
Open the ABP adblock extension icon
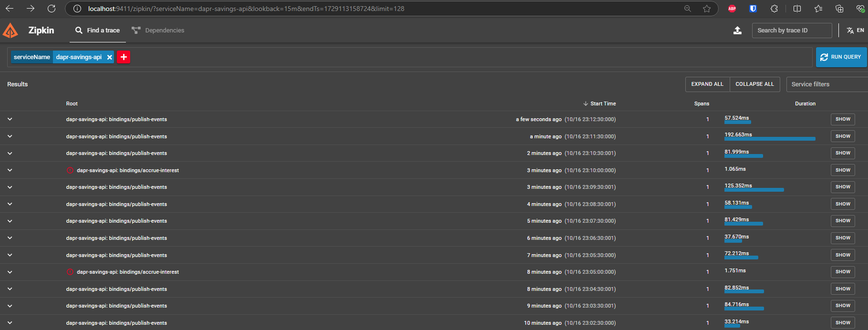click(732, 9)
